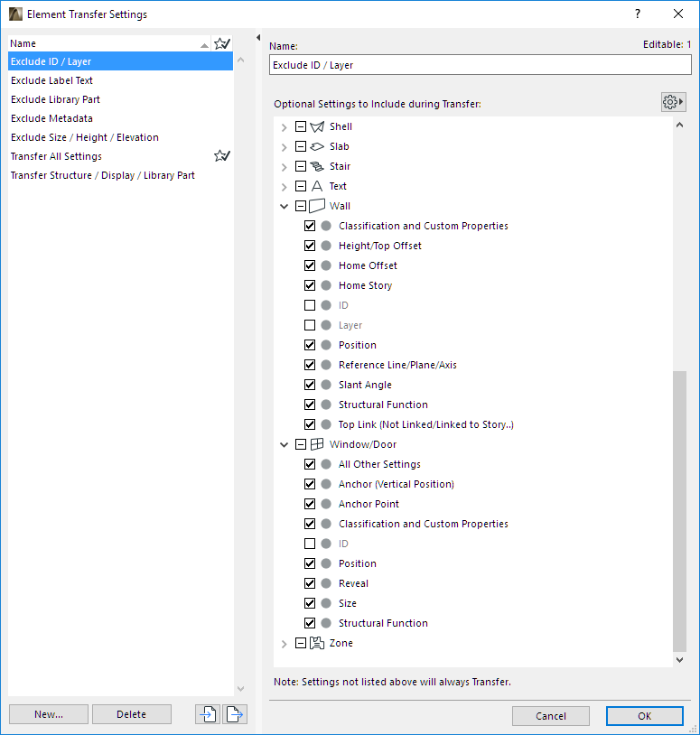The image size is (700, 735).
Task: Click the preset list scroll down arrow
Action: 240,689
